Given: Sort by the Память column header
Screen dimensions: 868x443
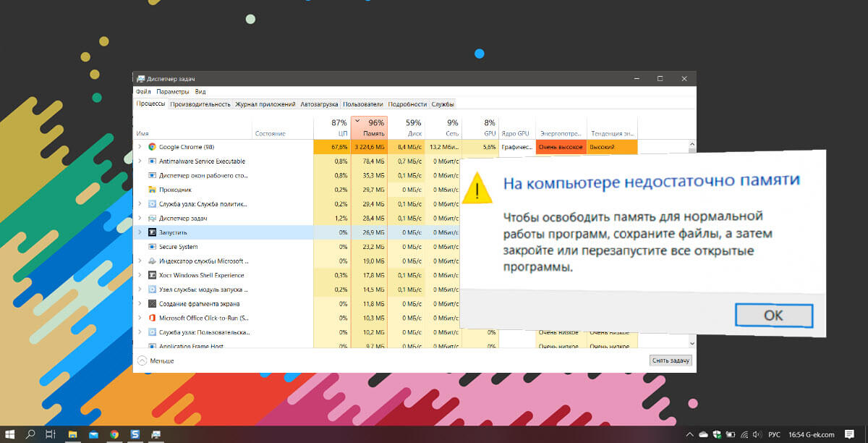Looking at the screenshot, I should point(369,127).
